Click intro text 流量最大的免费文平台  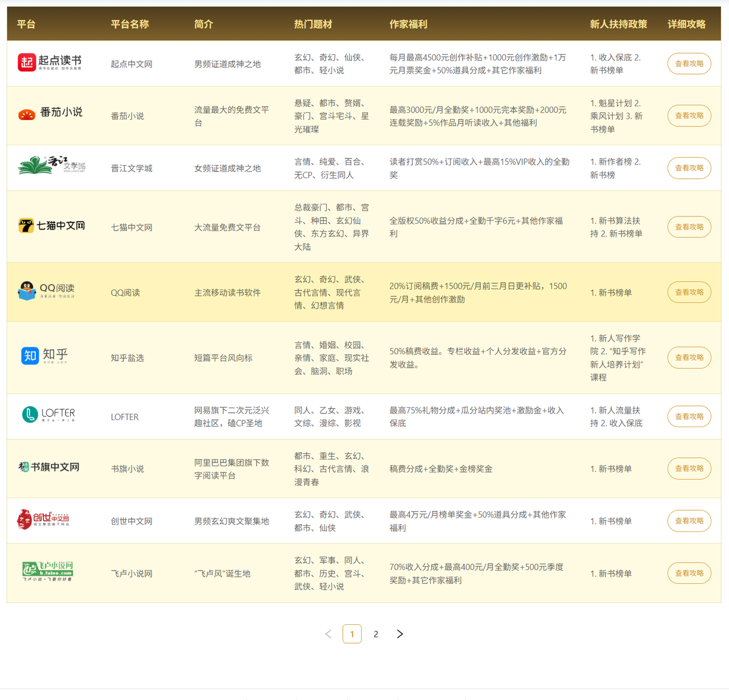click(232, 116)
